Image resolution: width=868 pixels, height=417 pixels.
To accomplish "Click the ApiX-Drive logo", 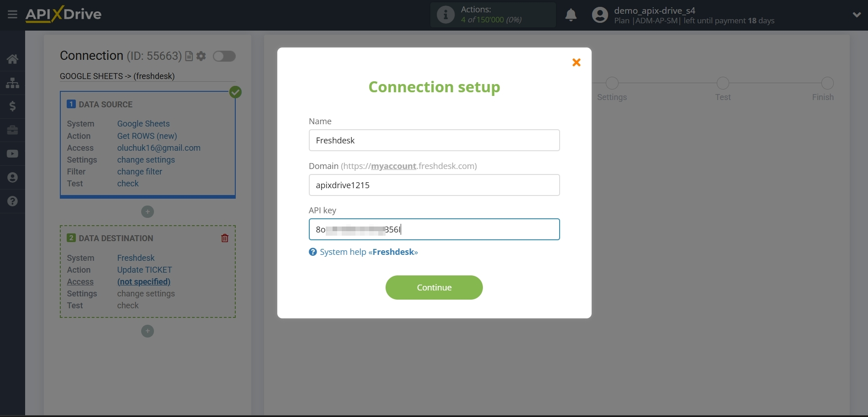I will pyautogui.click(x=64, y=15).
